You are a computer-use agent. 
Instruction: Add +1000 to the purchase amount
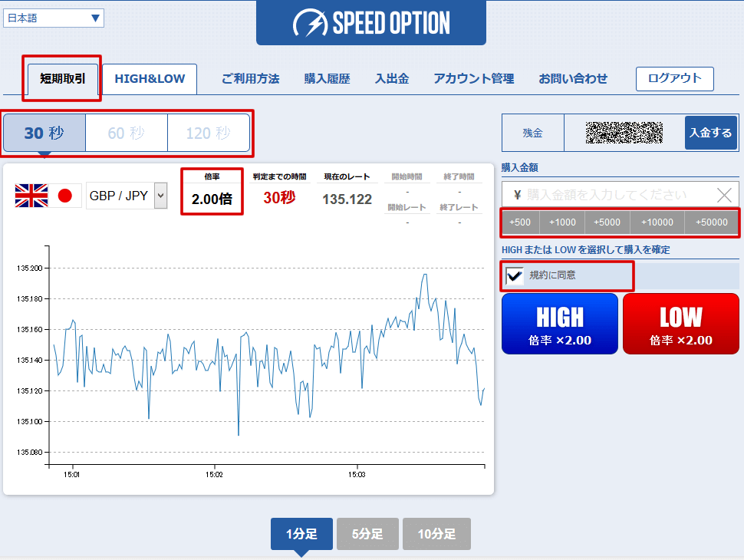pos(562,222)
